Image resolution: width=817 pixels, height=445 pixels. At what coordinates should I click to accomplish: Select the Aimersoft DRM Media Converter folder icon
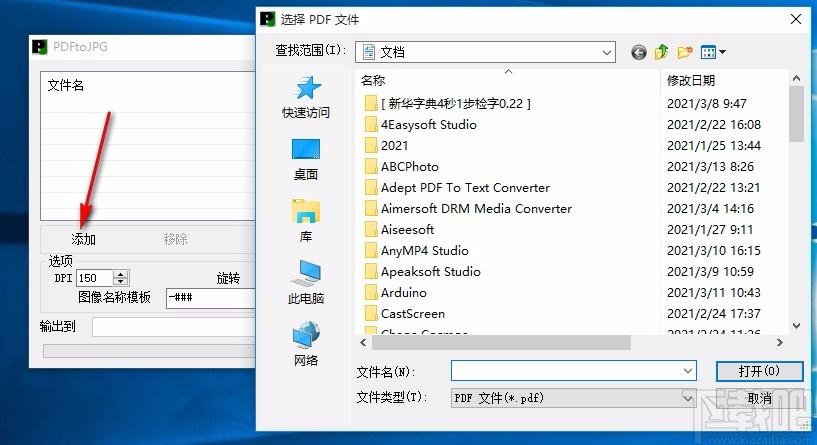coord(371,208)
